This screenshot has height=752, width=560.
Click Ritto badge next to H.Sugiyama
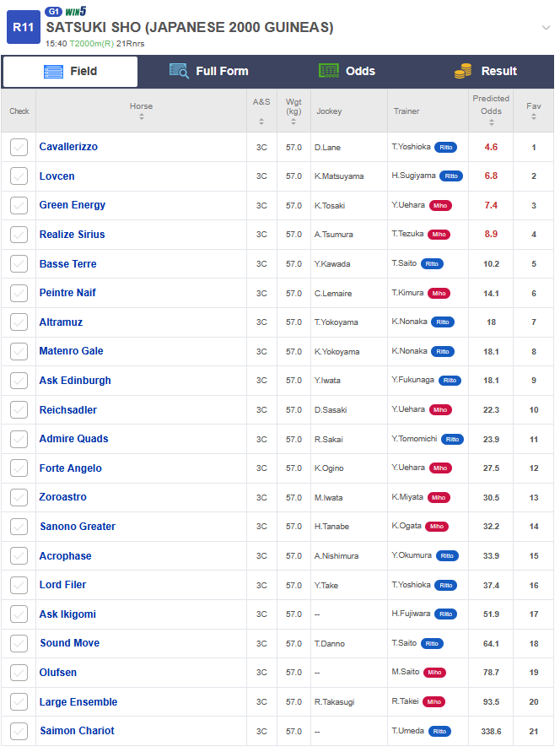[451, 176]
